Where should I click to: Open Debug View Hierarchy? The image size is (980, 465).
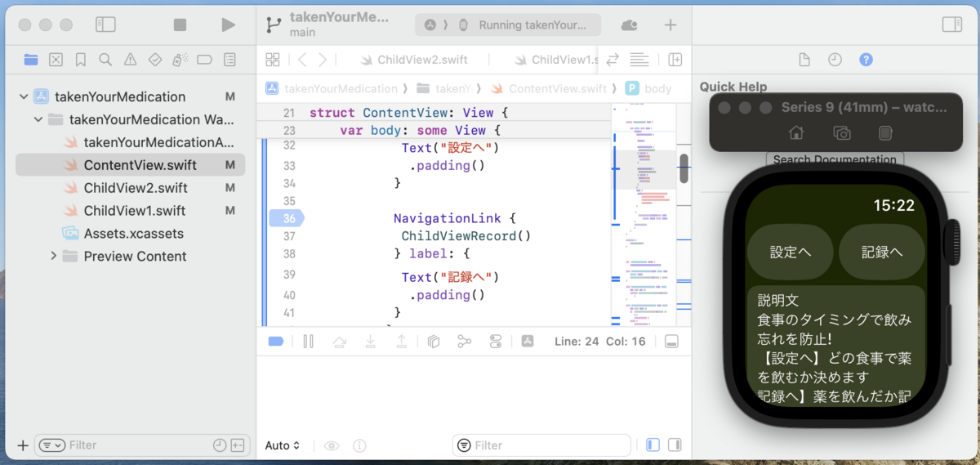click(434, 342)
